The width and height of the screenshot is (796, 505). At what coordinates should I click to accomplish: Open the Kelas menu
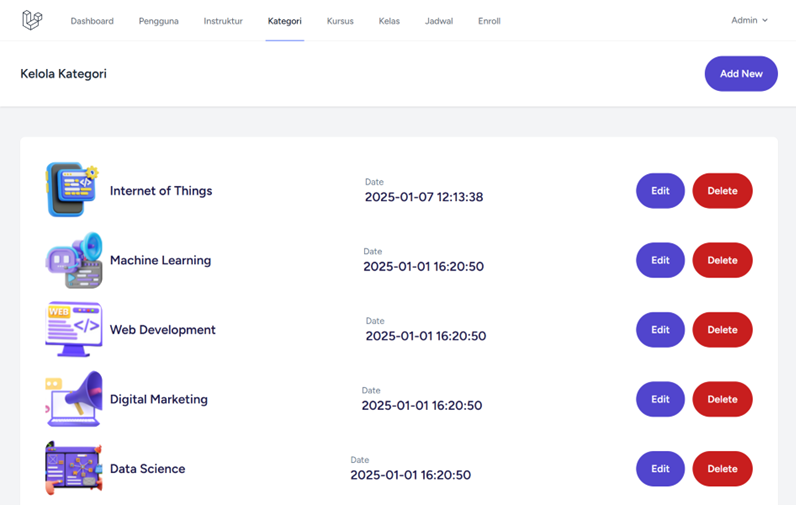pos(389,21)
